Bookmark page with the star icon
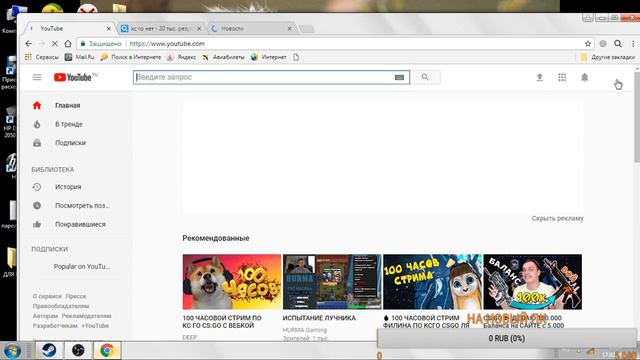 click(588, 44)
